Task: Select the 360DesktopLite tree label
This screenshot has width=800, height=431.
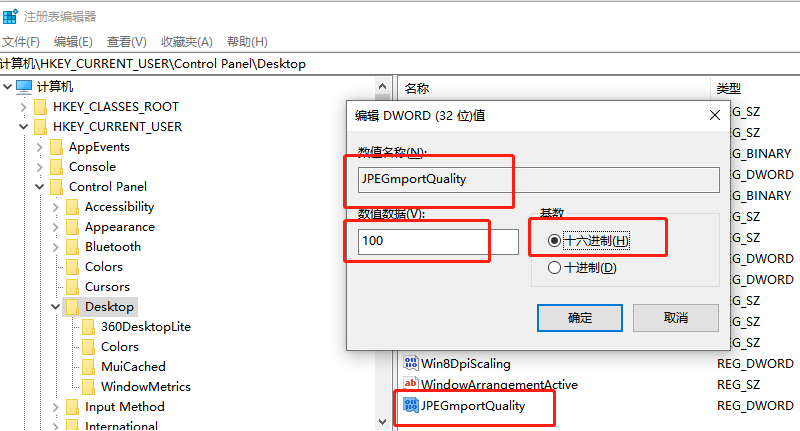Action: [x=146, y=327]
